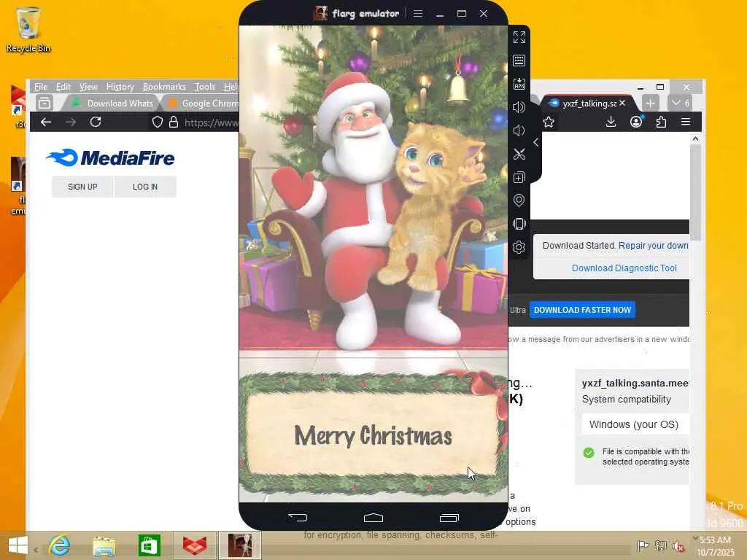Open the flarg emulator hamburger menu
This screenshot has width=747, height=560.
click(x=418, y=14)
